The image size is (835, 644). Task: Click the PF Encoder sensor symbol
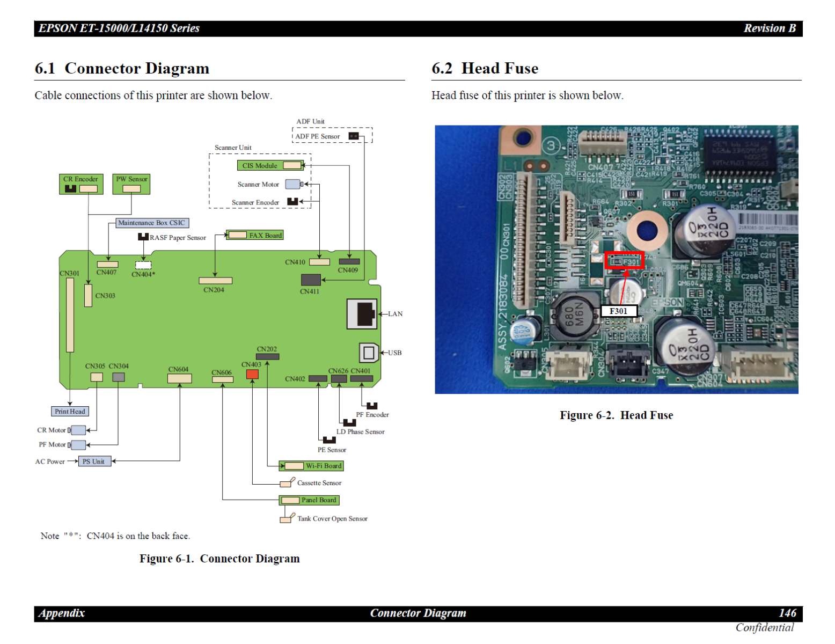[372, 406]
